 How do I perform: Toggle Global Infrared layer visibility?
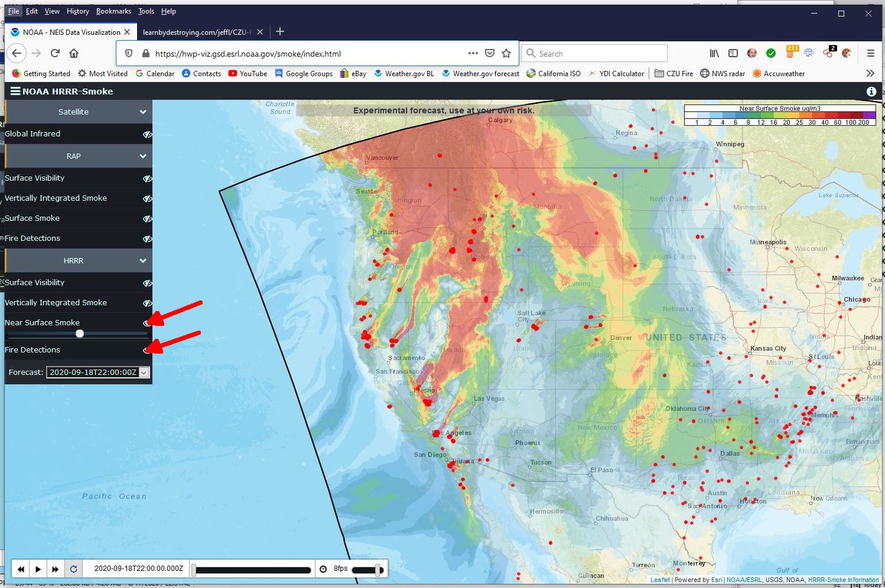147,134
